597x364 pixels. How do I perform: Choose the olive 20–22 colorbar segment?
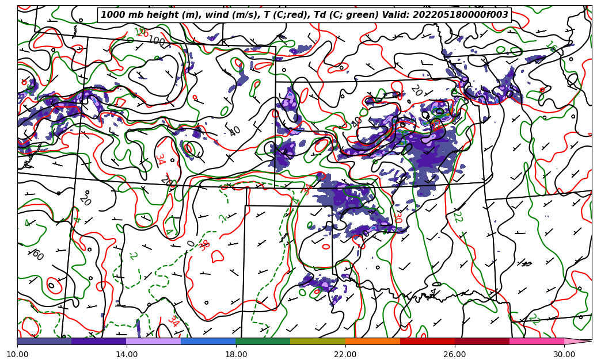pyautogui.click(x=318, y=341)
